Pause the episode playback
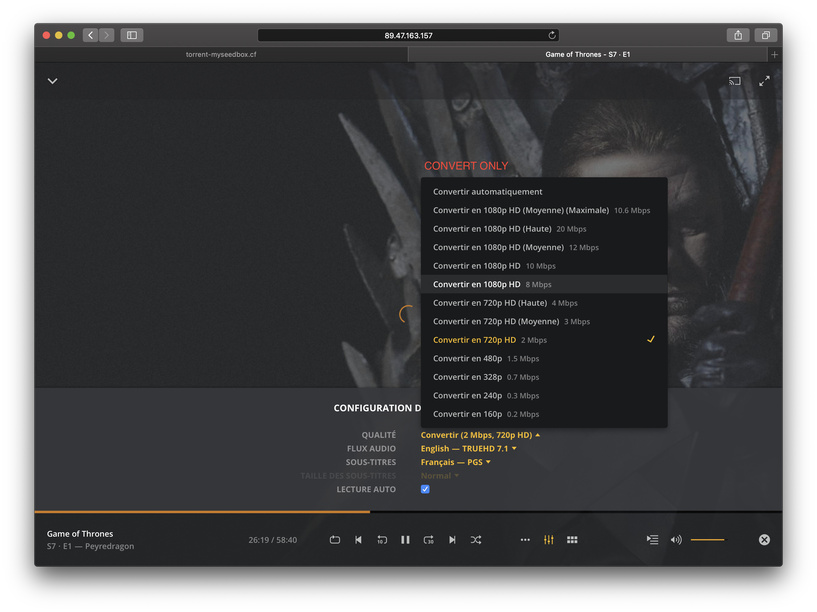 click(405, 540)
